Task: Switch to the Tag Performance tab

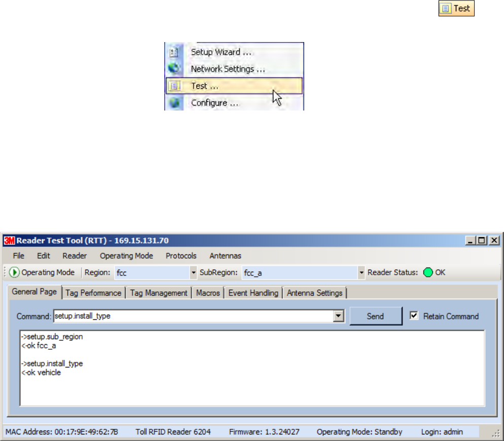Action: point(93,293)
